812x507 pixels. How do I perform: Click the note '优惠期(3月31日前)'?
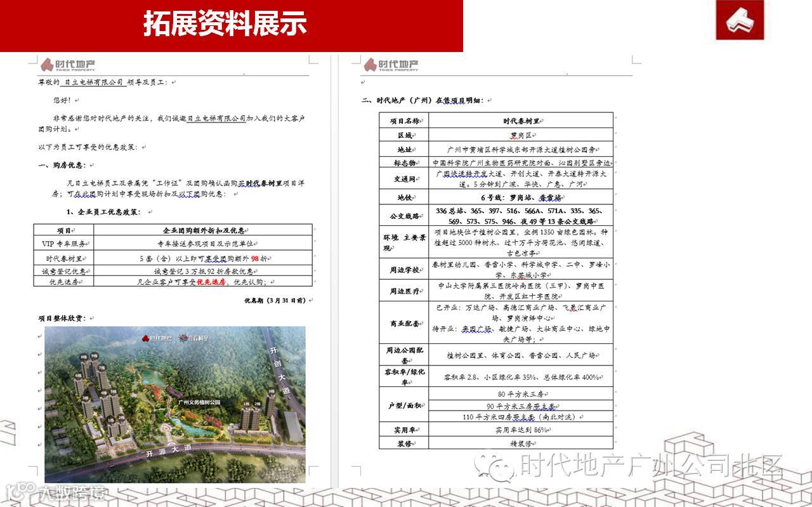pos(275,300)
